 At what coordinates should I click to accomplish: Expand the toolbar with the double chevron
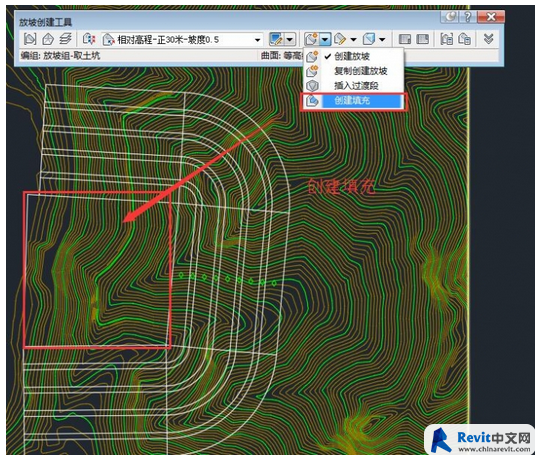pos(488,39)
